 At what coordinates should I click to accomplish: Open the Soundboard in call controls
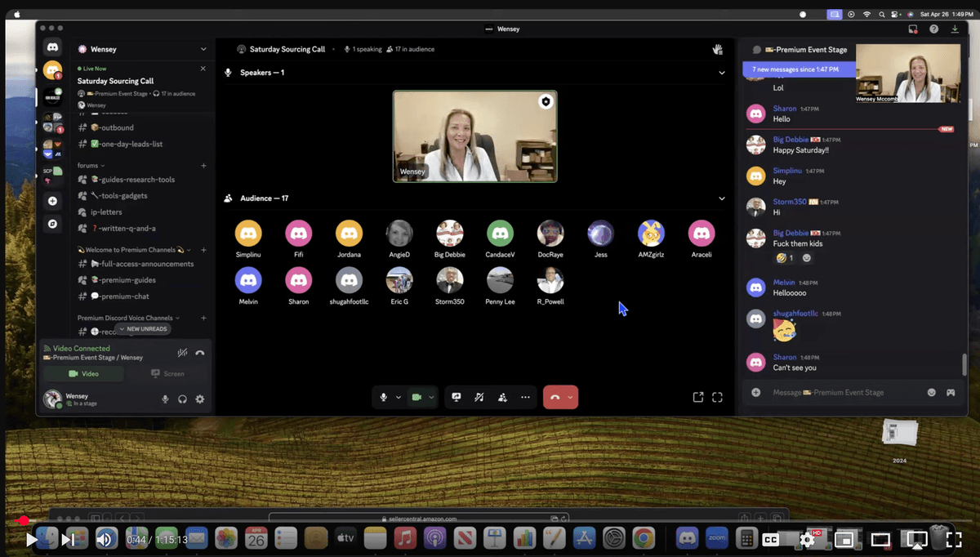point(479,397)
